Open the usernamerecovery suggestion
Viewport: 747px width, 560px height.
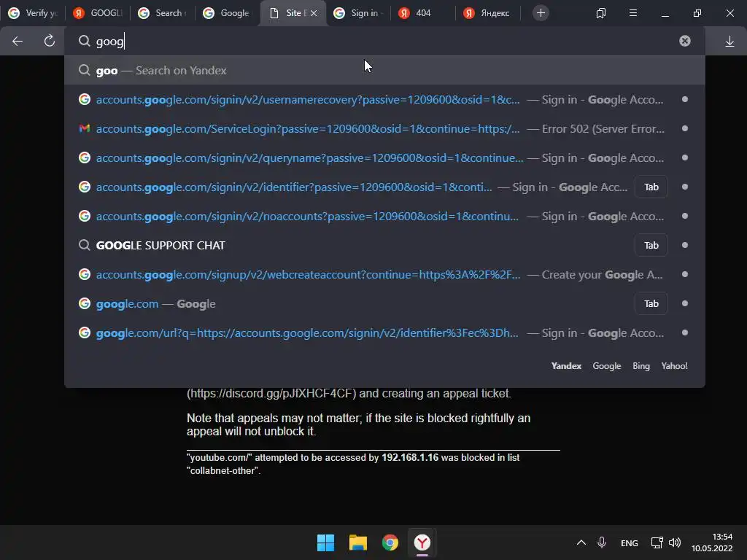pyautogui.click(x=384, y=99)
